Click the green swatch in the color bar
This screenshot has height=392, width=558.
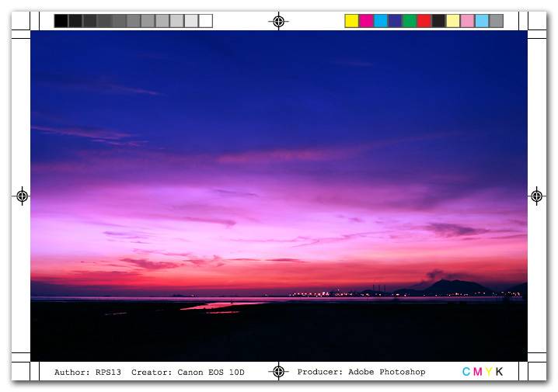[x=410, y=21]
